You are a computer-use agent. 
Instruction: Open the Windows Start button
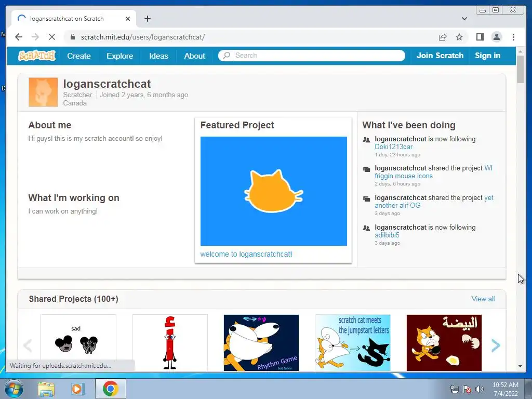pos(14,389)
